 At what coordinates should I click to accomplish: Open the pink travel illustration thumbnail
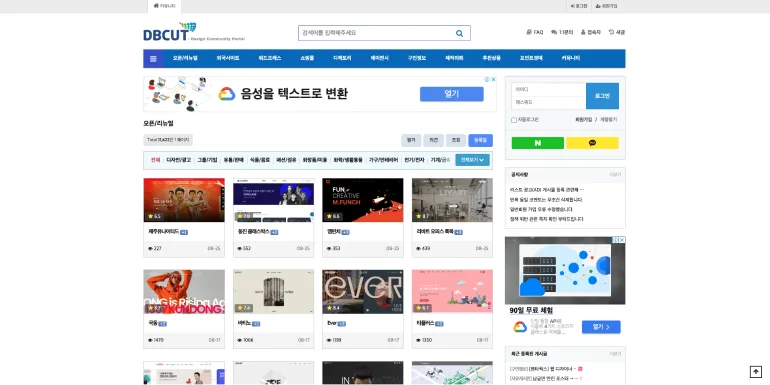point(452,292)
